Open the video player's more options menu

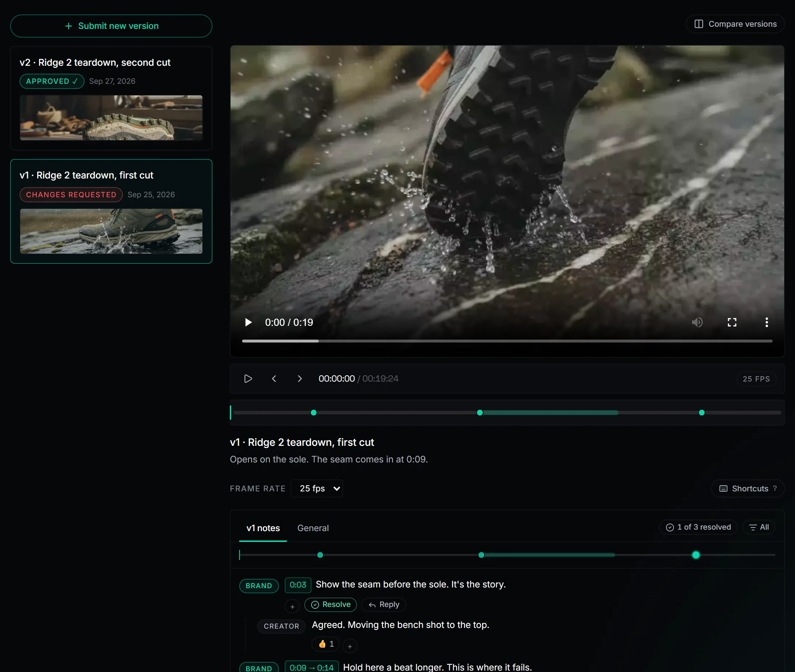pyautogui.click(x=766, y=322)
